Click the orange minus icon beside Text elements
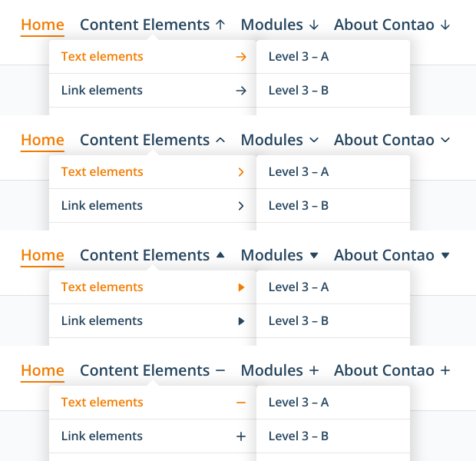Image resolution: width=476 pixels, height=461 pixels. [241, 403]
